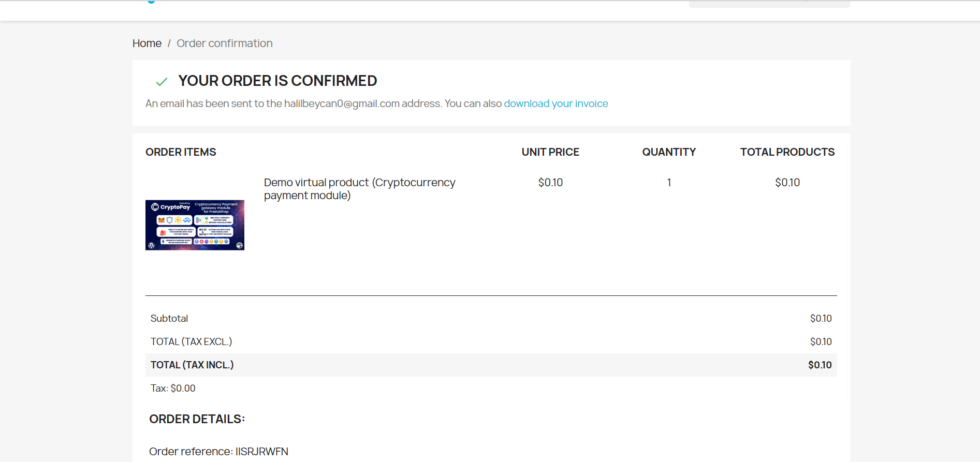Click the bold TOTAL (TAX INCL.) amount
Image resolution: width=980 pixels, height=462 pixels.
(820, 365)
